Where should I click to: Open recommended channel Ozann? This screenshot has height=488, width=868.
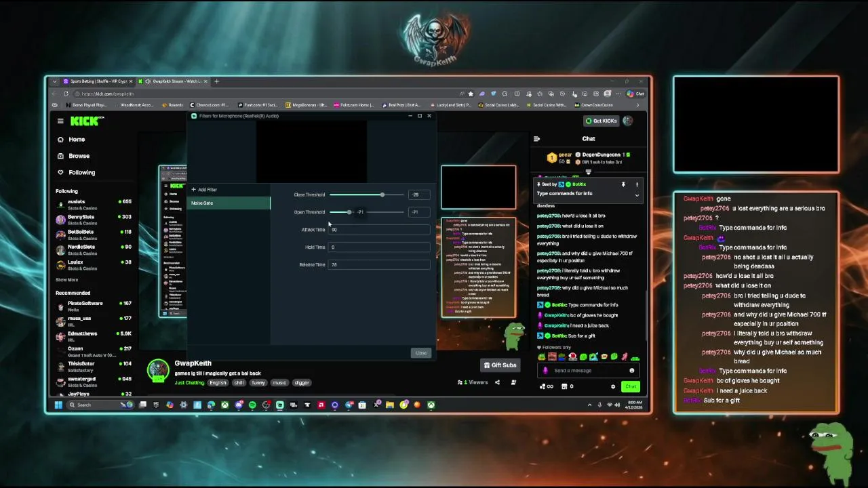pos(94,351)
